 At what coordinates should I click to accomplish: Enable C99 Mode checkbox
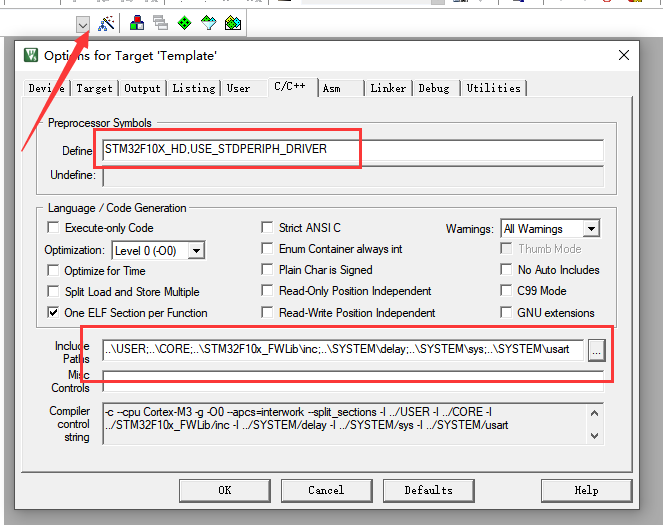click(506, 290)
